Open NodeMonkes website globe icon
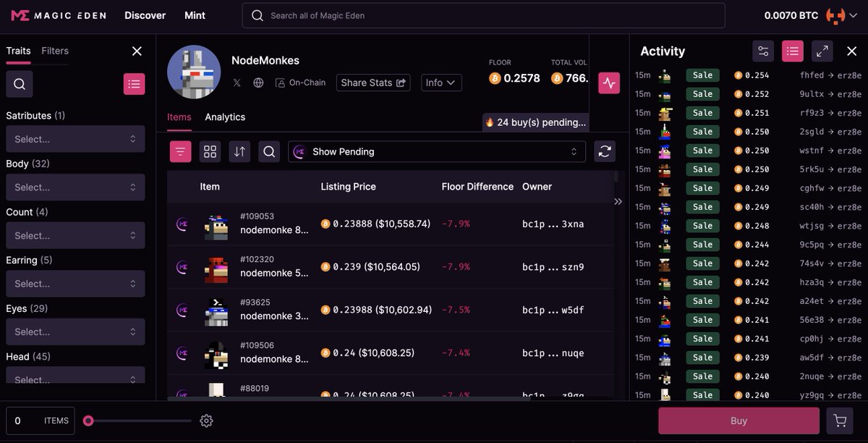The height and width of the screenshot is (443, 868). click(258, 83)
